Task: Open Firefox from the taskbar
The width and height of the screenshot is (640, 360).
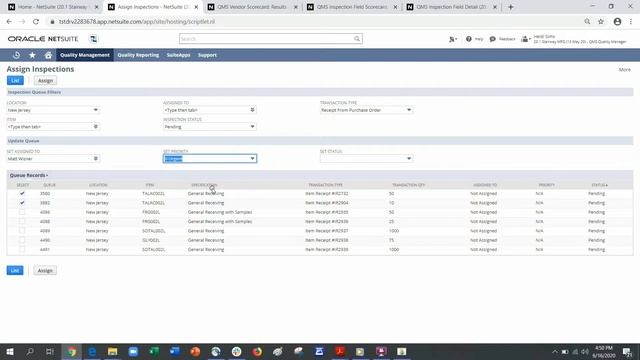Action: click(x=257, y=351)
